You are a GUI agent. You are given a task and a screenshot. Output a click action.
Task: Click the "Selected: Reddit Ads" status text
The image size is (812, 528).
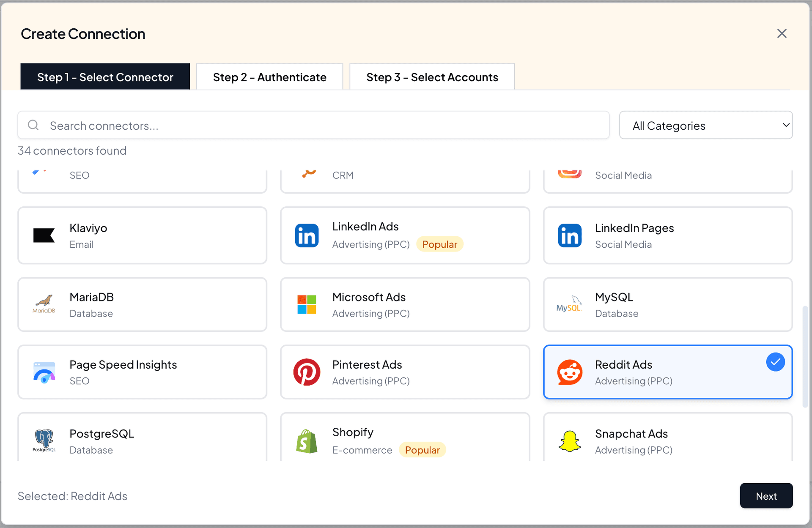pos(72,496)
